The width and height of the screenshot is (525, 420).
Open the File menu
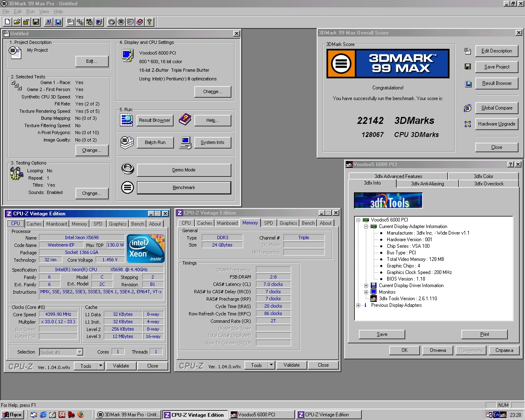6,11
